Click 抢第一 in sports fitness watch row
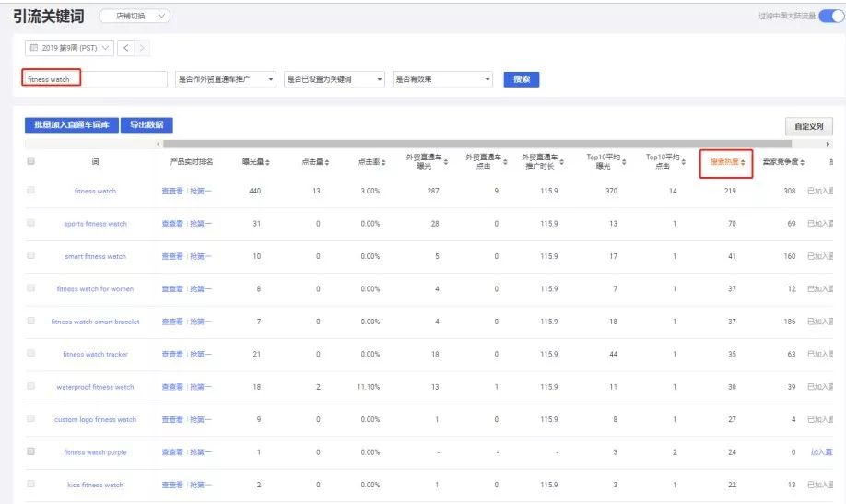 [x=201, y=224]
